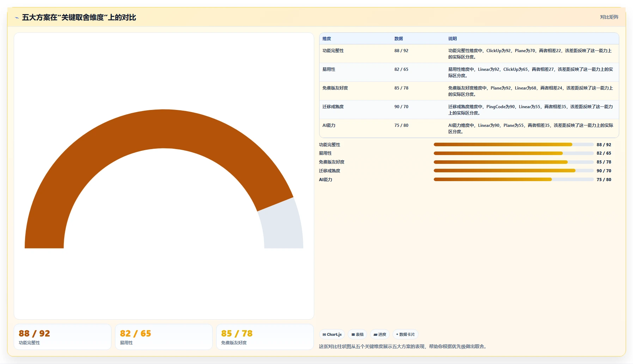Select the Chart.js chip
Viewport: 633px width, 364px height.
[332, 334]
